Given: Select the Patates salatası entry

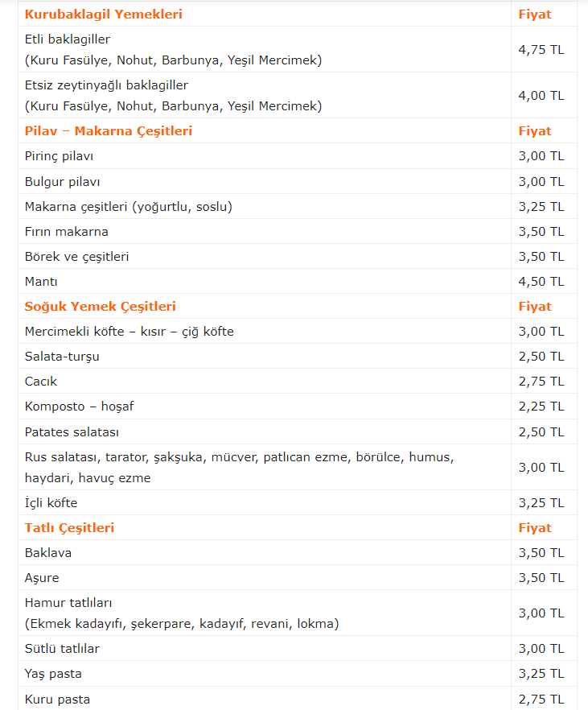Looking at the screenshot, I should click(72, 432).
